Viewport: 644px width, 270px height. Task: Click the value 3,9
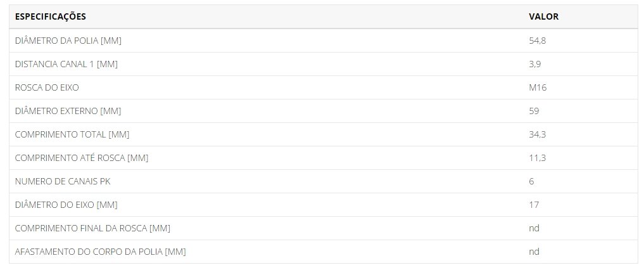pos(534,64)
